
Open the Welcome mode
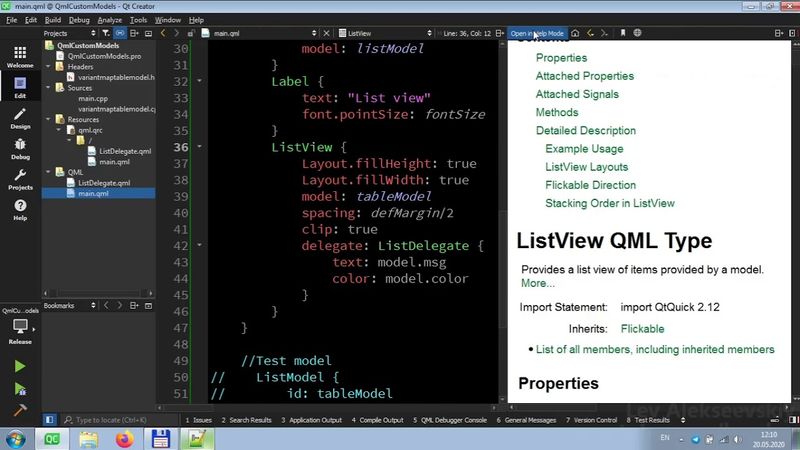[20, 57]
